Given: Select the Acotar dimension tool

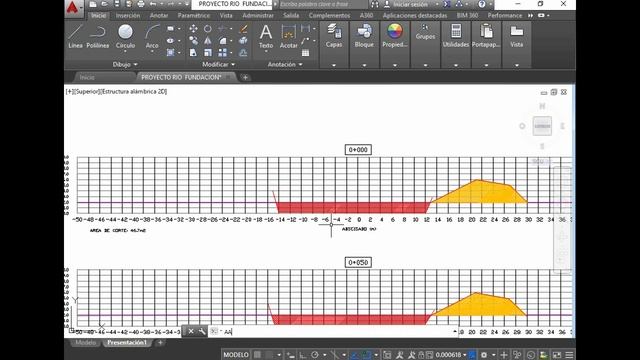Looking at the screenshot, I should pos(289,36).
